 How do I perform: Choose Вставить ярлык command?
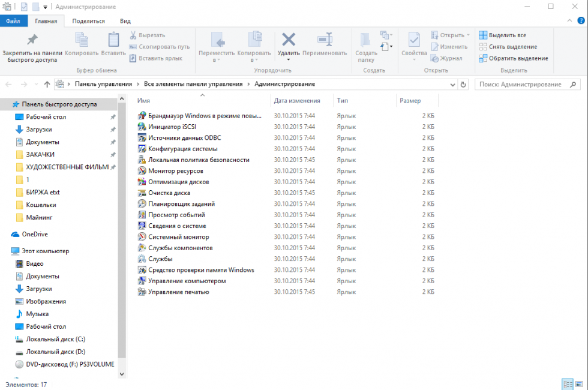click(156, 59)
